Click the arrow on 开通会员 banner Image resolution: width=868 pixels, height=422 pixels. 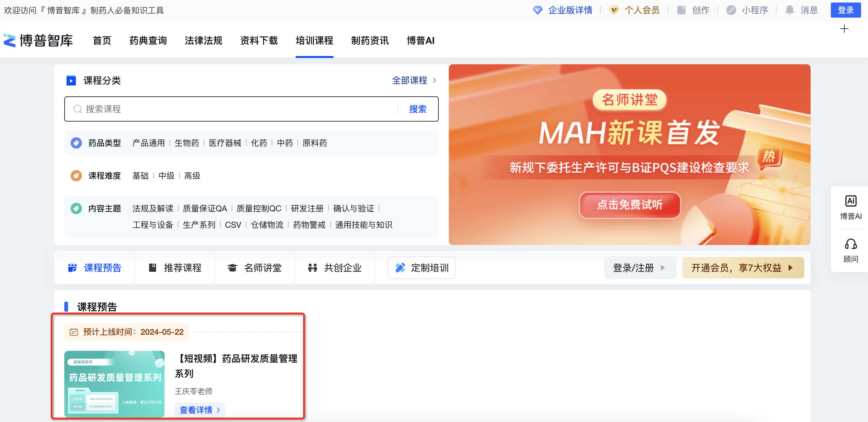point(790,268)
